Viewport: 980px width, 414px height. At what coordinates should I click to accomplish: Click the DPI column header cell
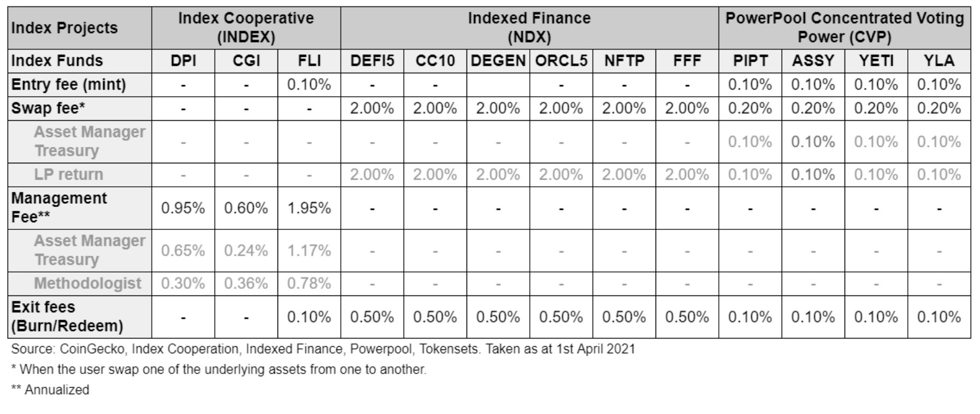[x=183, y=61]
